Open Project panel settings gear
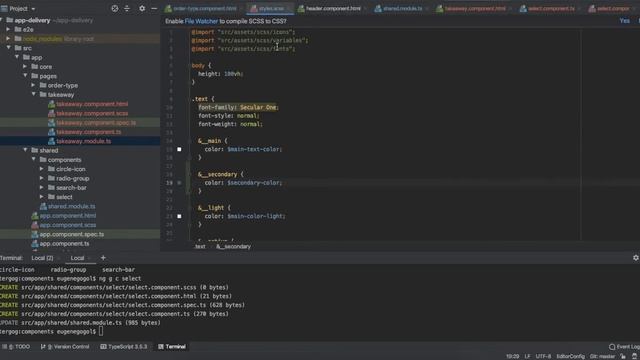Screen dimensions: 640x360 tap(142, 8)
